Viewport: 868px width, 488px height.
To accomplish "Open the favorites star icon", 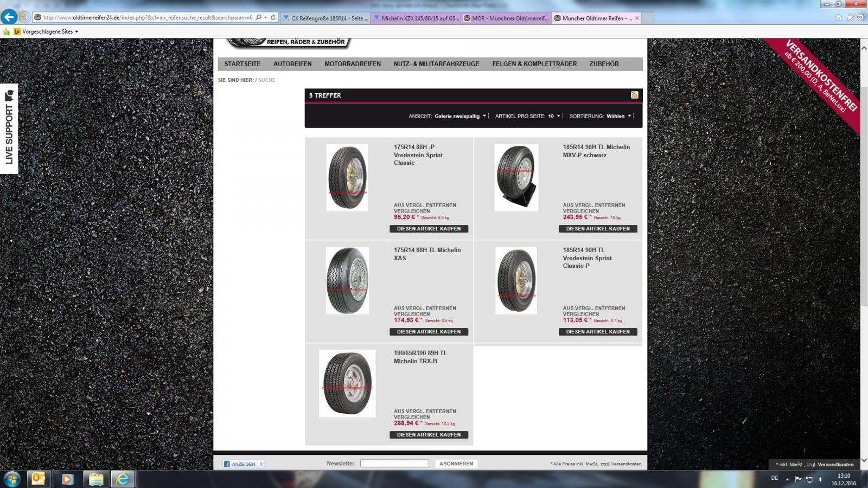I will [850, 17].
